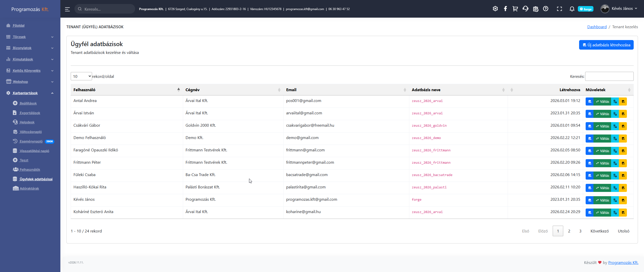Click the forge database badge
This screenshot has height=272, width=644.
tap(585, 9)
